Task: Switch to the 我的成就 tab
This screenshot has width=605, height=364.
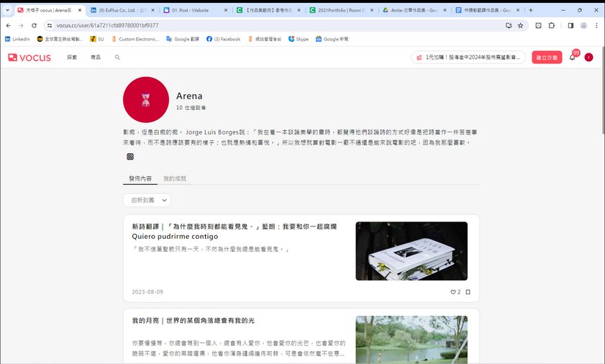Action: pyautogui.click(x=175, y=178)
